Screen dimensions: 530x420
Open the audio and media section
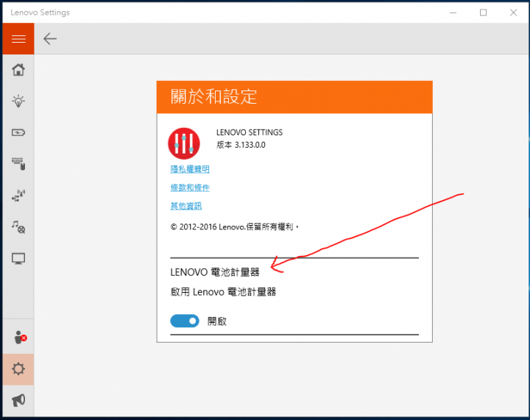[18, 227]
